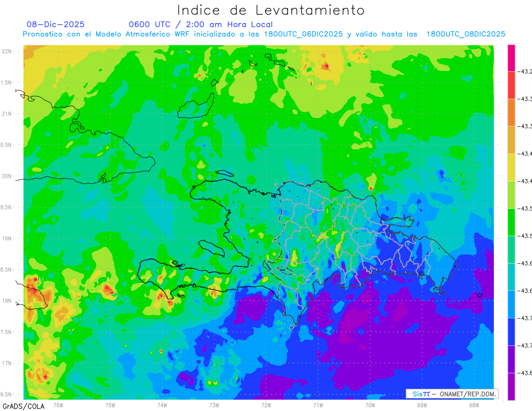Viewport: 532px width, 411px height.
Task: Click the "71W" longitude label
Action: tap(318, 405)
